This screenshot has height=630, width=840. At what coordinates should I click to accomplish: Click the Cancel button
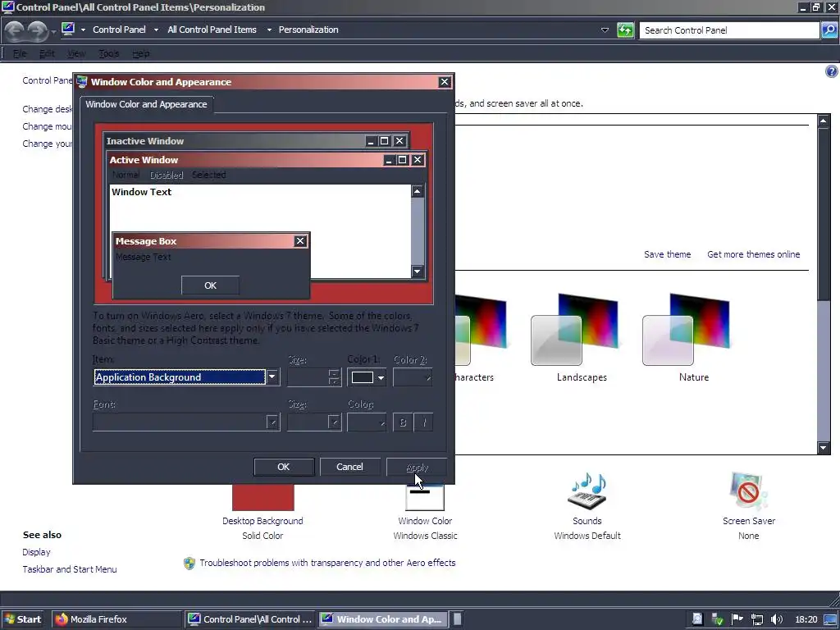point(349,467)
